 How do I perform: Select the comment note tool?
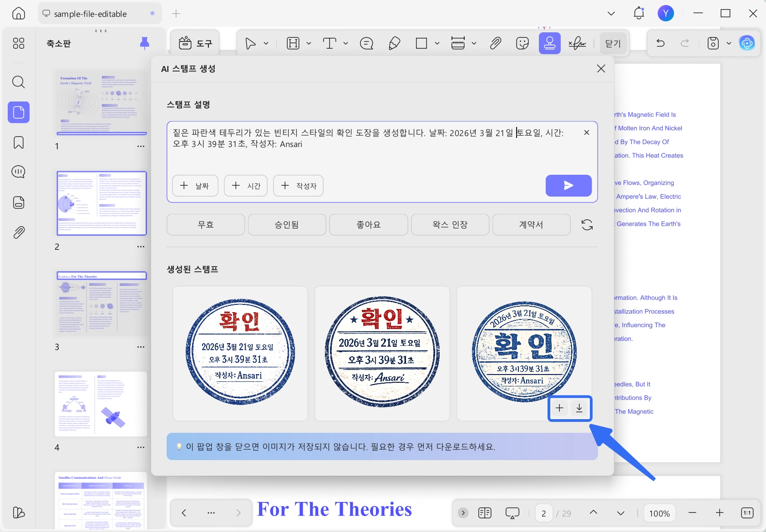point(366,43)
